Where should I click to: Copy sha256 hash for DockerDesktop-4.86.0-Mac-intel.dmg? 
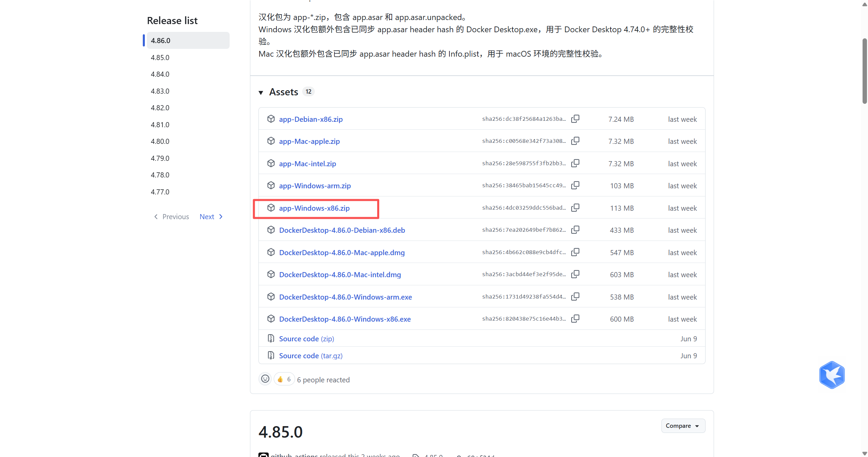(x=575, y=274)
